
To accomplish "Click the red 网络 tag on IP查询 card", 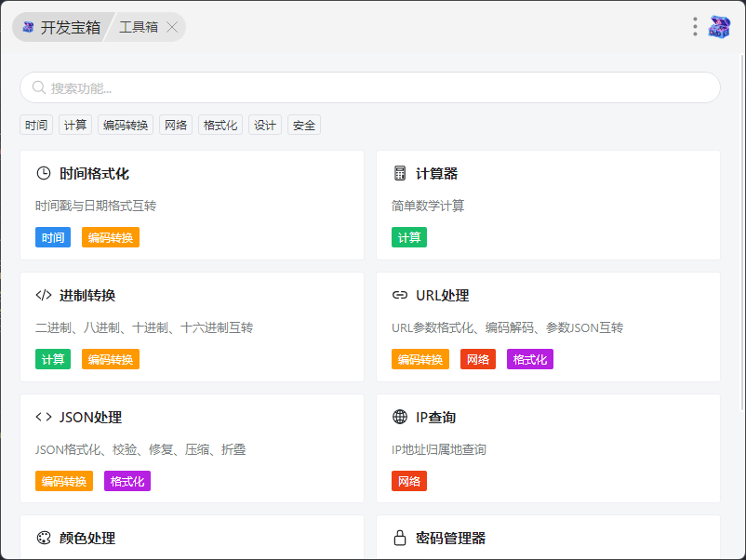I will pos(409,481).
